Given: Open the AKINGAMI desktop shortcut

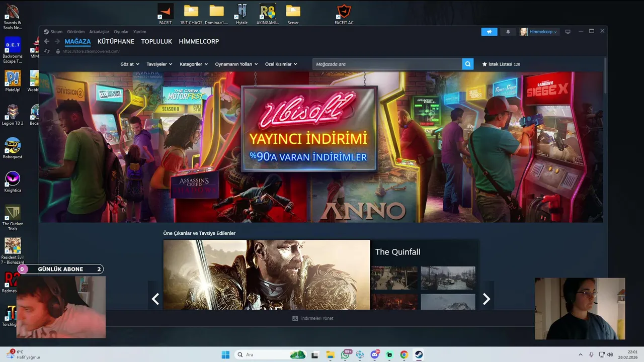Looking at the screenshot, I should point(267,14).
